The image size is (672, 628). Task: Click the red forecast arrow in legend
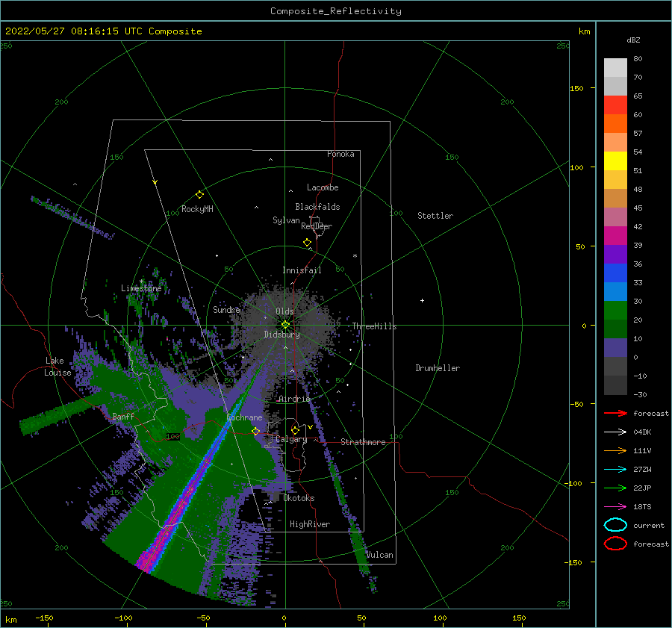pos(615,413)
